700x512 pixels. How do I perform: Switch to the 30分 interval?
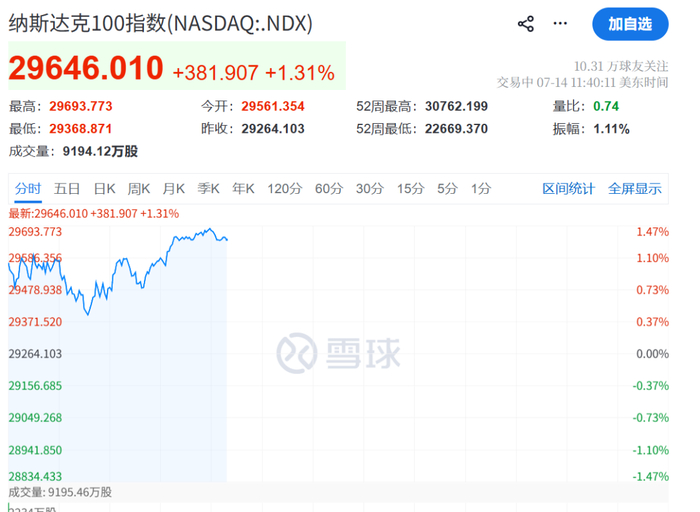(370, 189)
